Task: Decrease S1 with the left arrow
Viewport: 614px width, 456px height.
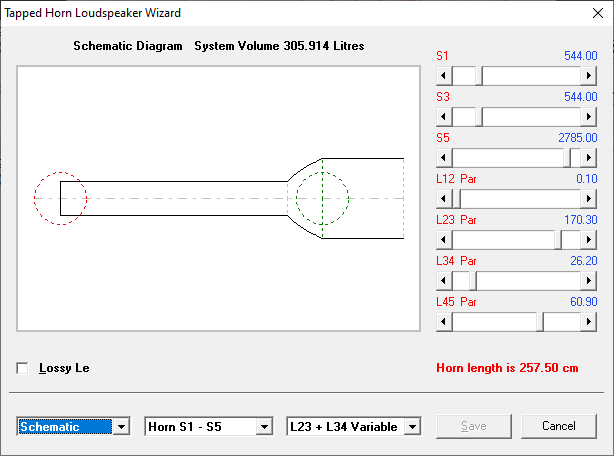Action: (x=444, y=76)
